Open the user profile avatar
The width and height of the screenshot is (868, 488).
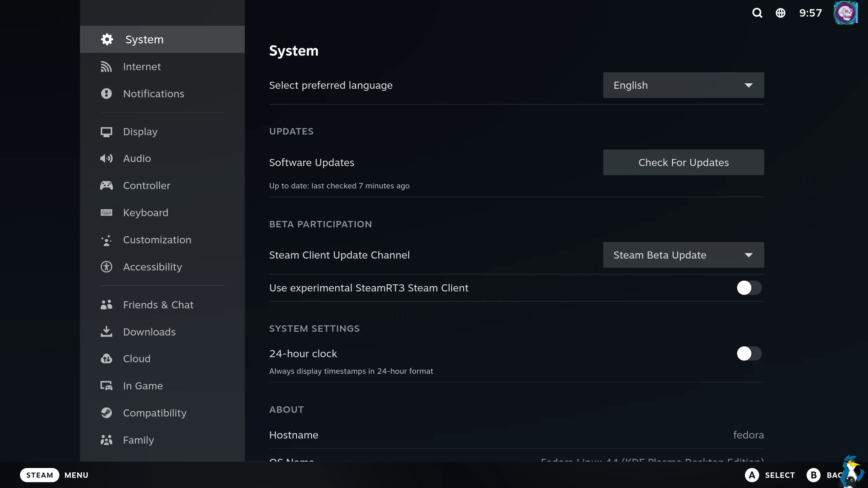(x=846, y=13)
